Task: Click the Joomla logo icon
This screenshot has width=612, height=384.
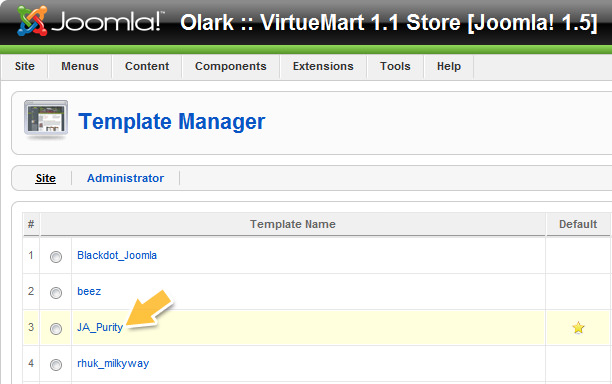Action: coord(32,21)
